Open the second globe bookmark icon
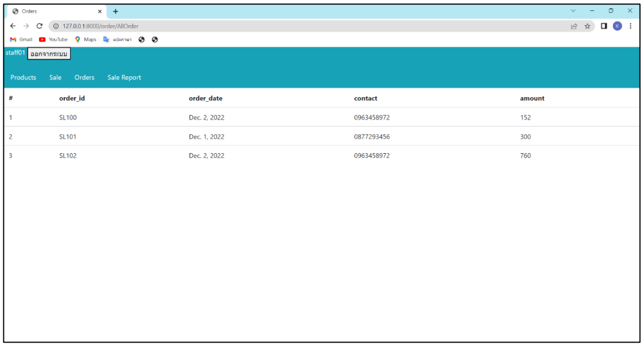The width and height of the screenshot is (644, 347). [155, 40]
